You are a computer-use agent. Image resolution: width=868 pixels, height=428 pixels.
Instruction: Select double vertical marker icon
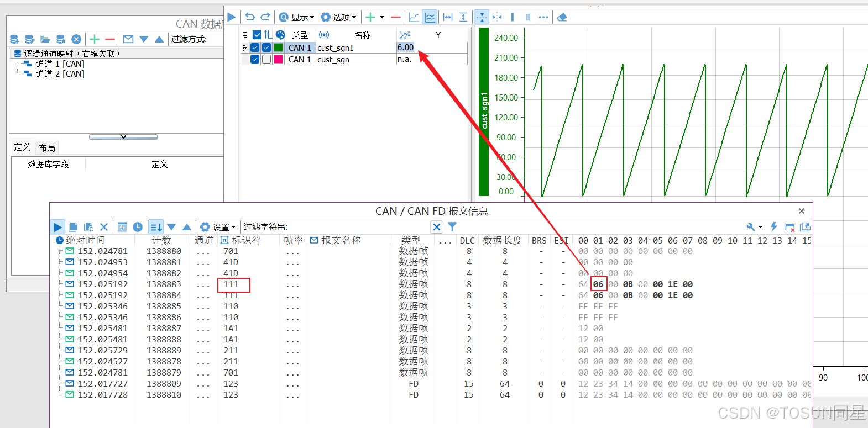click(528, 17)
